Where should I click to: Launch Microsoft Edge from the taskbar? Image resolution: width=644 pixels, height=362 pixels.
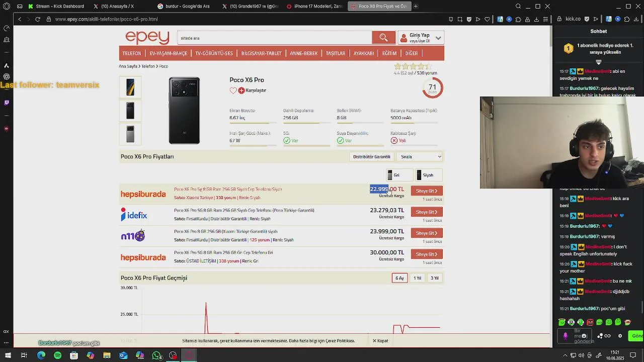(x=41, y=355)
